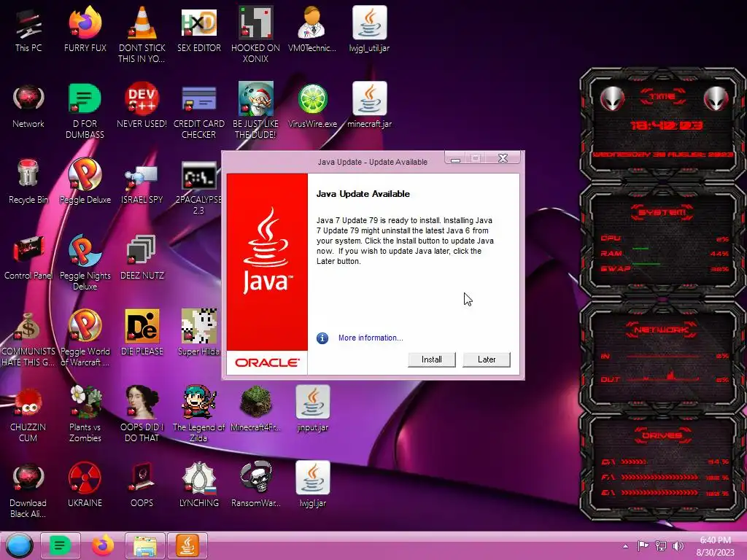Click the DRIVES panel of the red gadget
The image size is (747, 560).
pyautogui.click(x=662, y=467)
